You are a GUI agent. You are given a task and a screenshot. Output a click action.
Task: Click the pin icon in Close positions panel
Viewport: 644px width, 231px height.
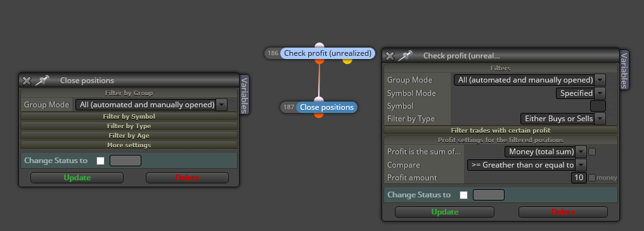(42, 80)
